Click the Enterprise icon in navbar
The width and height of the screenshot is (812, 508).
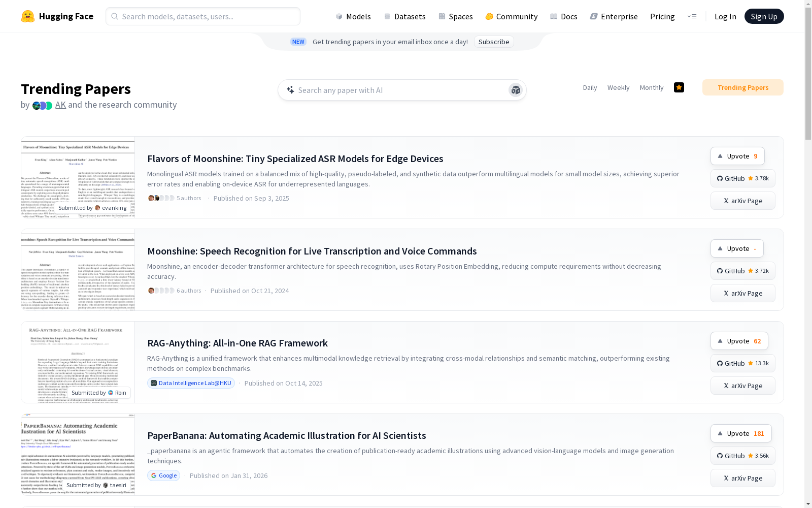pos(594,16)
